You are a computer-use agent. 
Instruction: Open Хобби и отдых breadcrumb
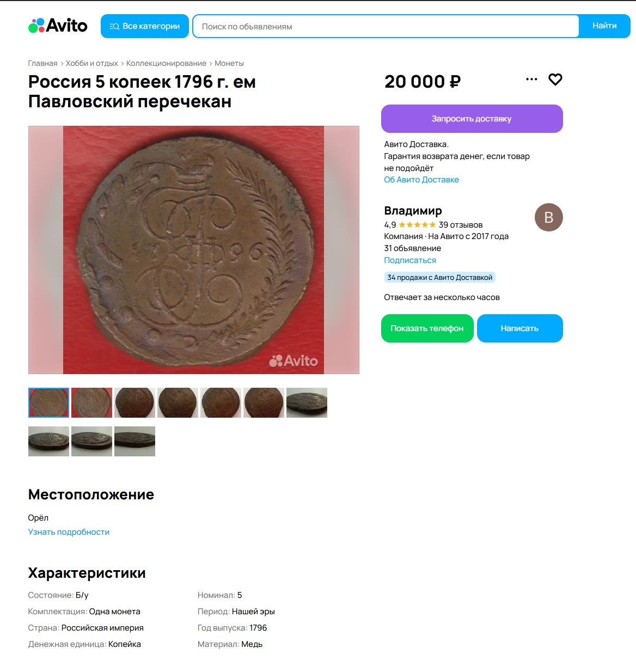click(92, 63)
